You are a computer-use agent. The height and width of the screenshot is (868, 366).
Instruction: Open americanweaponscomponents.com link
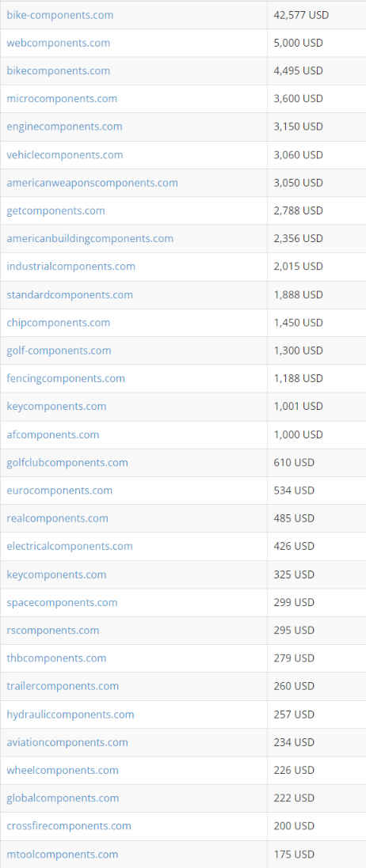coord(92,182)
